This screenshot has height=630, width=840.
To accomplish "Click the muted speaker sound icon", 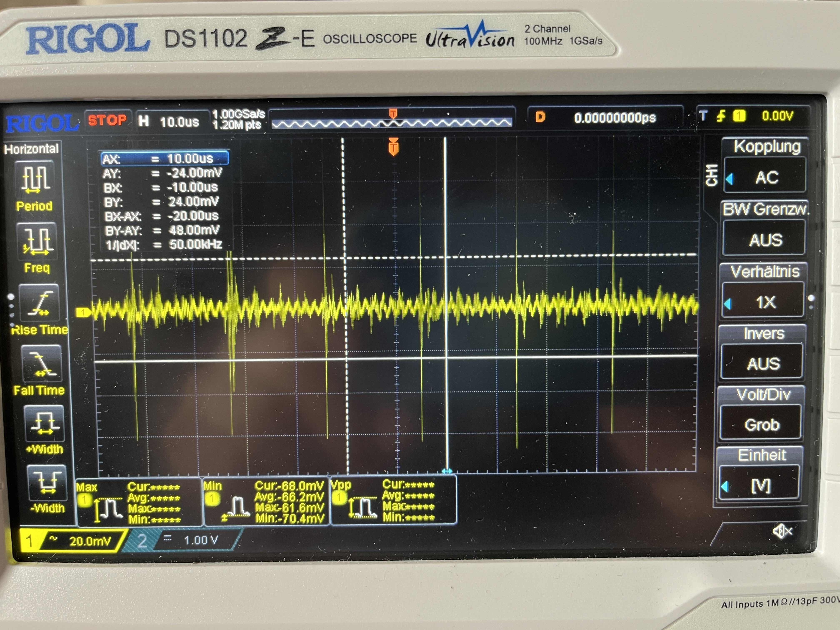I will 782,531.
